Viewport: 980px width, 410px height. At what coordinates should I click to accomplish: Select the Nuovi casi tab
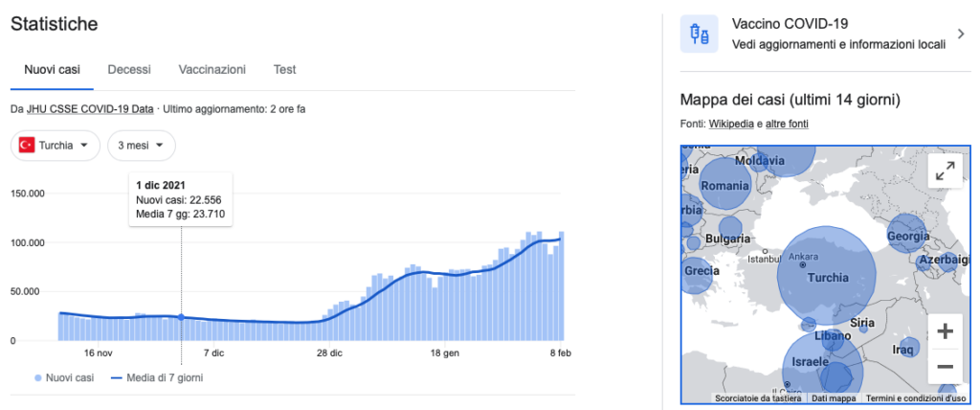[52, 70]
